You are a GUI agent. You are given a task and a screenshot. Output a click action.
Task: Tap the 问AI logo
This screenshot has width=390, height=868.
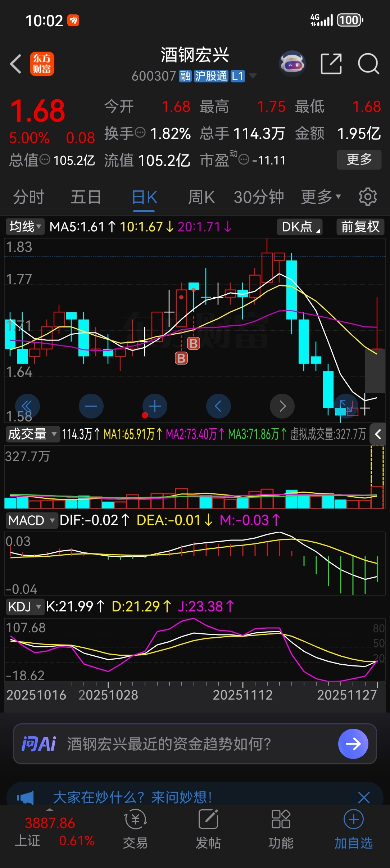coord(39,743)
